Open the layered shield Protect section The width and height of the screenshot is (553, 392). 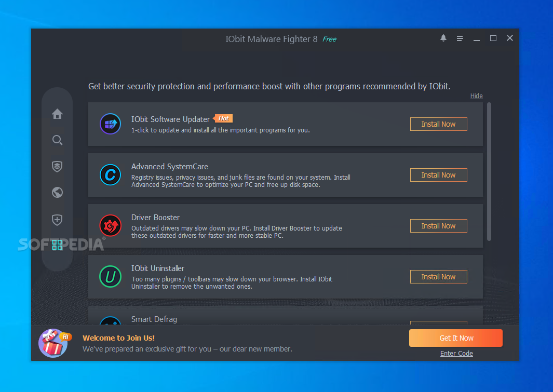[x=57, y=166]
